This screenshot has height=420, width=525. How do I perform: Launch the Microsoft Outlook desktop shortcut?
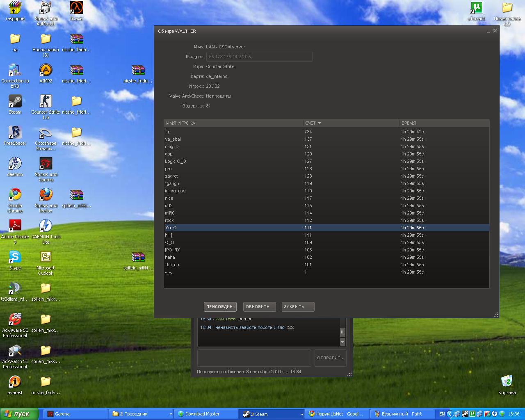(46, 263)
